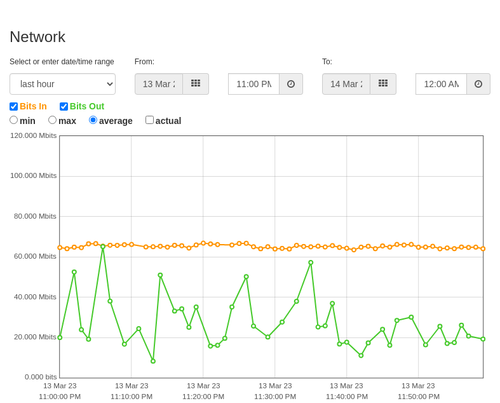This screenshot has height=403, width=500.
Task: Open the To time clock picker icon
Action: (478, 84)
